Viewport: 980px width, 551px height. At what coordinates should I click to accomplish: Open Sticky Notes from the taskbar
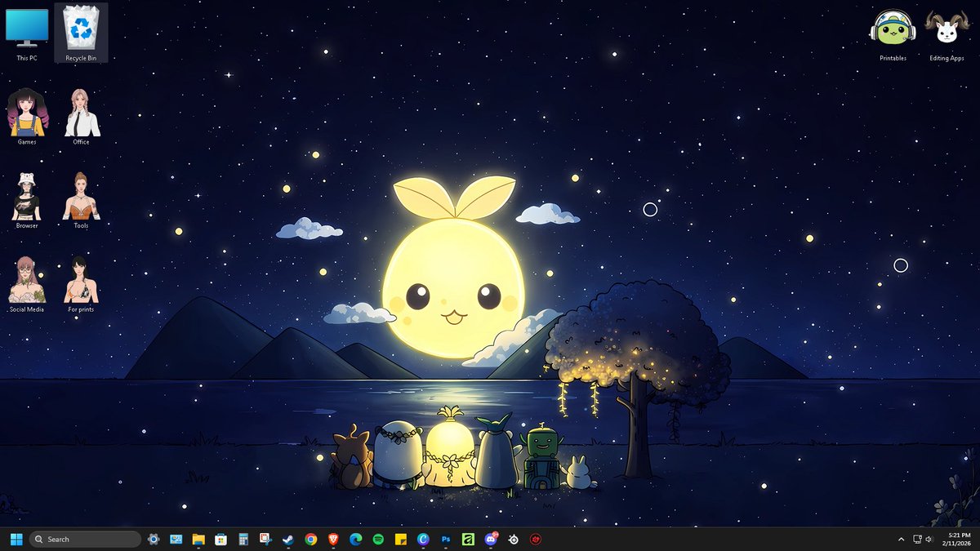[401, 539]
